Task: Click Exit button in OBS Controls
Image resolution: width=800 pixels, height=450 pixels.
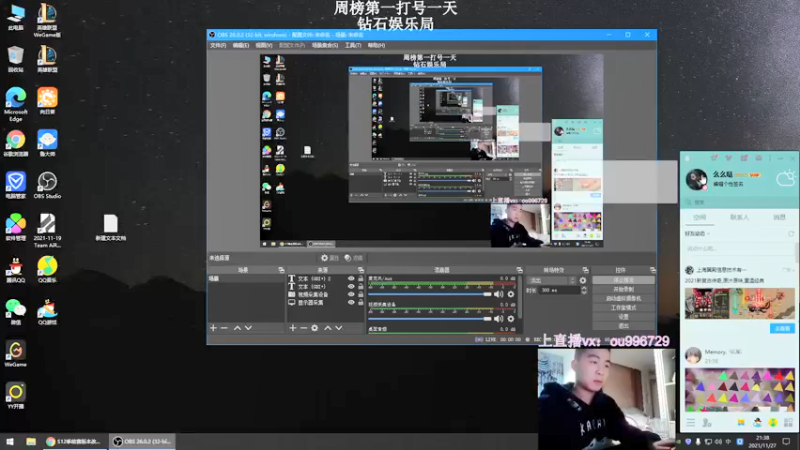Action: click(x=623, y=326)
